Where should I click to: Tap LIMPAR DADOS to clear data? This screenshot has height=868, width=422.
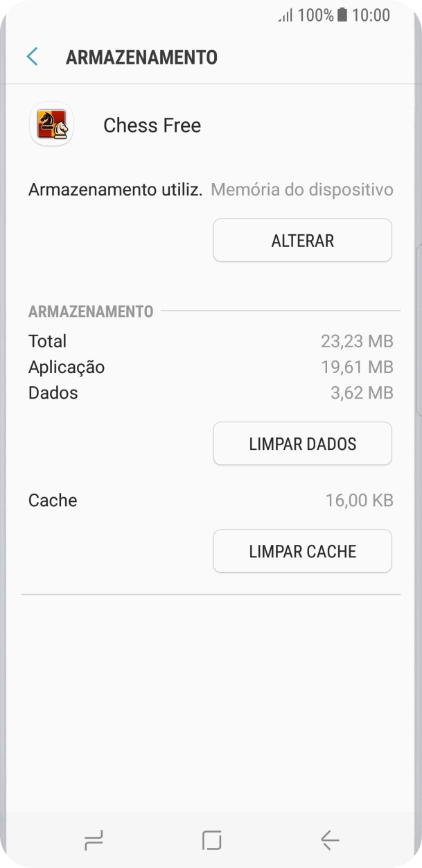302,443
